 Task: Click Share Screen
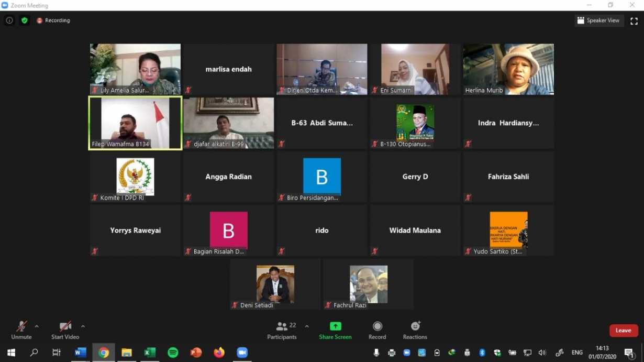(x=335, y=330)
